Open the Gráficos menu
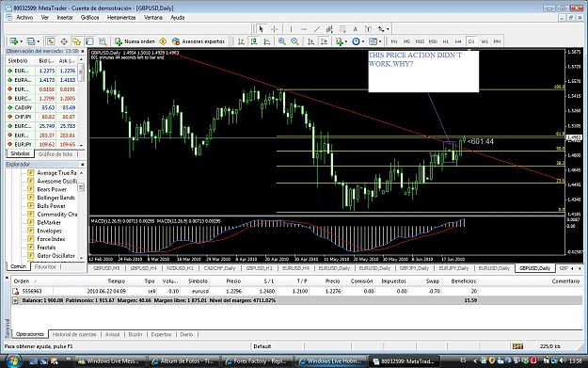Screen dimensions: 588x368 (x=90, y=17)
